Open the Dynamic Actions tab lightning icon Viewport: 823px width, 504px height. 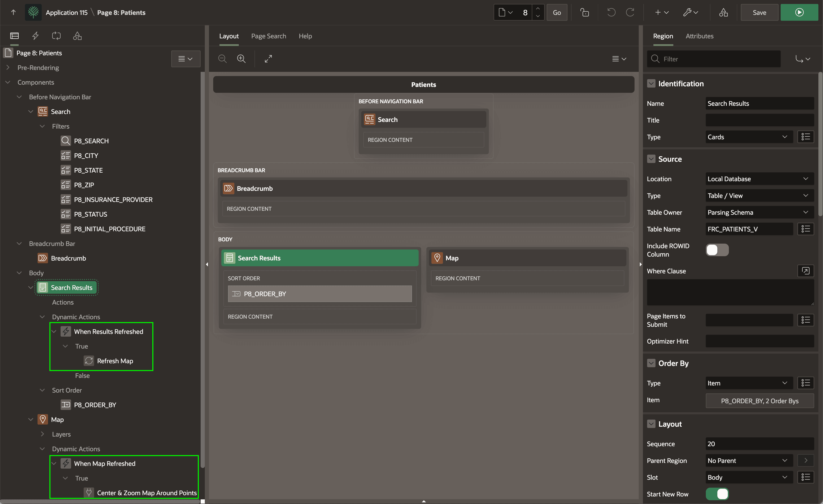(x=35, y=36)
